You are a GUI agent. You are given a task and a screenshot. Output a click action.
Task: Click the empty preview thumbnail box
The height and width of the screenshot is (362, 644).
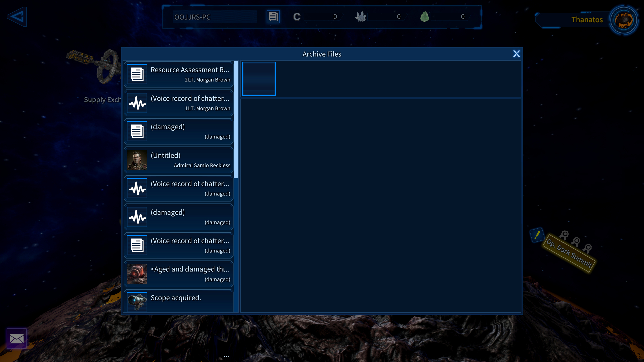pyautogui.click(x=259, y=79)
